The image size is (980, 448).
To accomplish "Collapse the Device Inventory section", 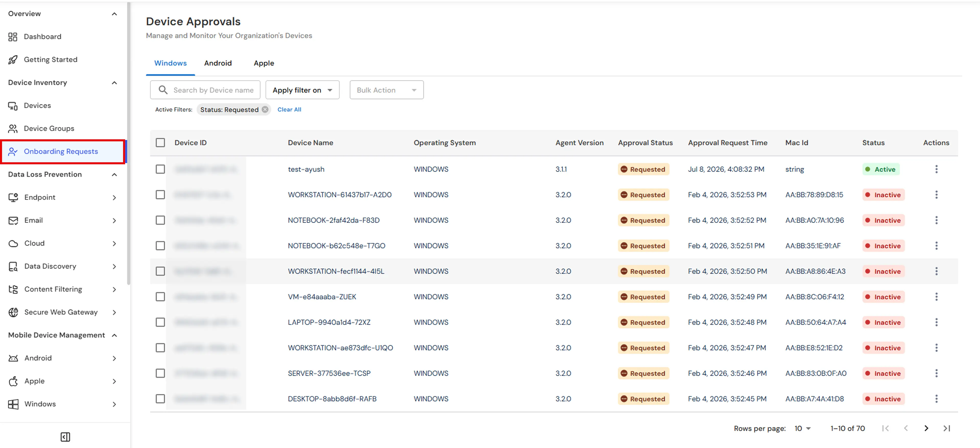I will tap(114, 82).
